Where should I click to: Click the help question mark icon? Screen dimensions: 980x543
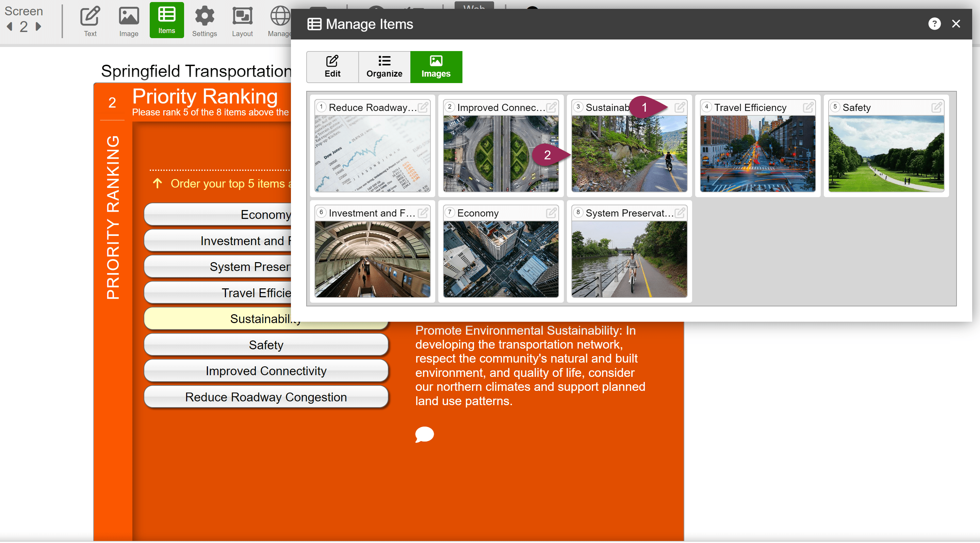coord(934,24)
